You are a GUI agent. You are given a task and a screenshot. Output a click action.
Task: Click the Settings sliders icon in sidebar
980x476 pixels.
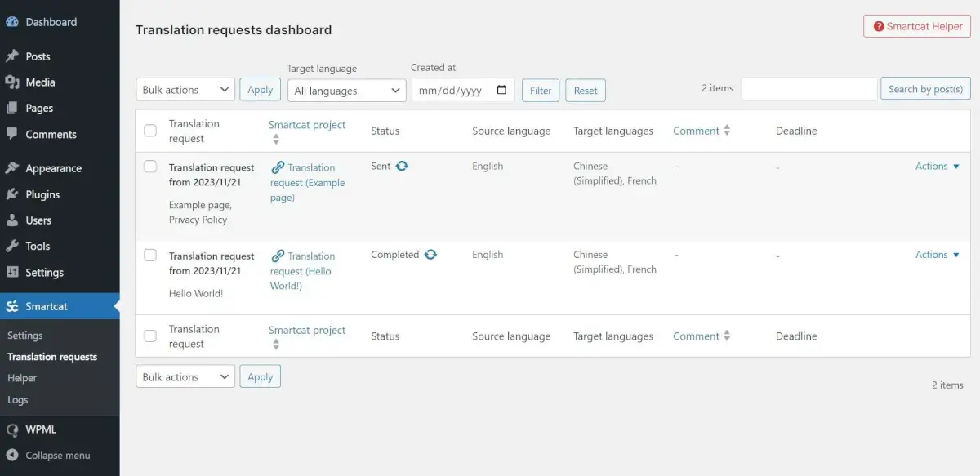click(12, 272)
